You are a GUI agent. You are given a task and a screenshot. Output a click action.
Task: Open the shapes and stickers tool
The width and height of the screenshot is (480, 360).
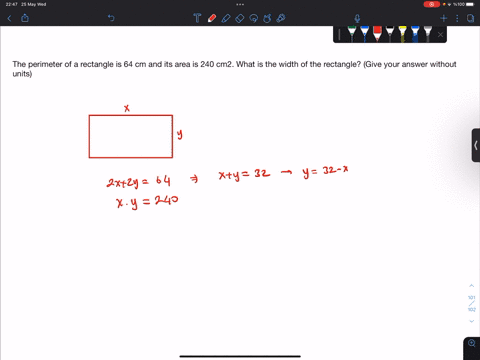(x=267, y=18)
